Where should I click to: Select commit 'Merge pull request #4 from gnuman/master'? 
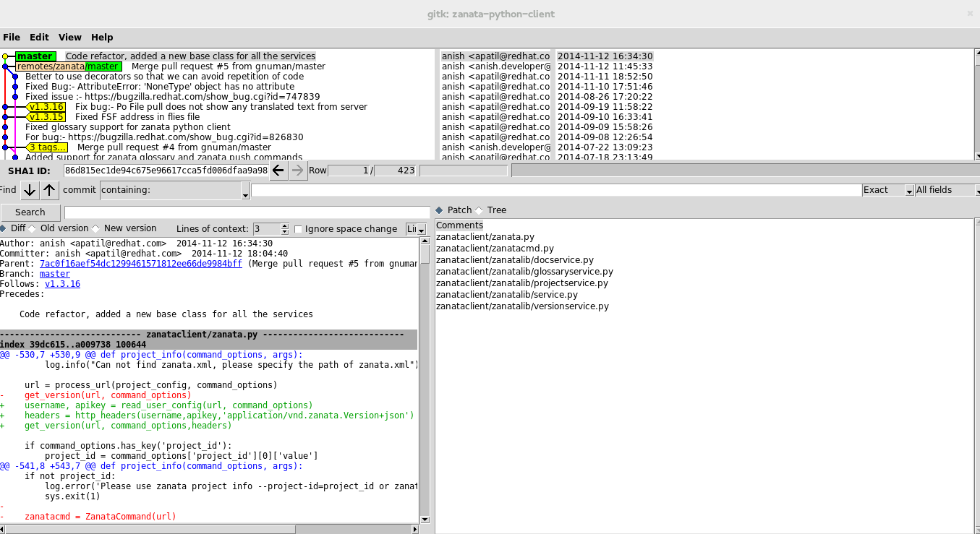tap(174, 147)
